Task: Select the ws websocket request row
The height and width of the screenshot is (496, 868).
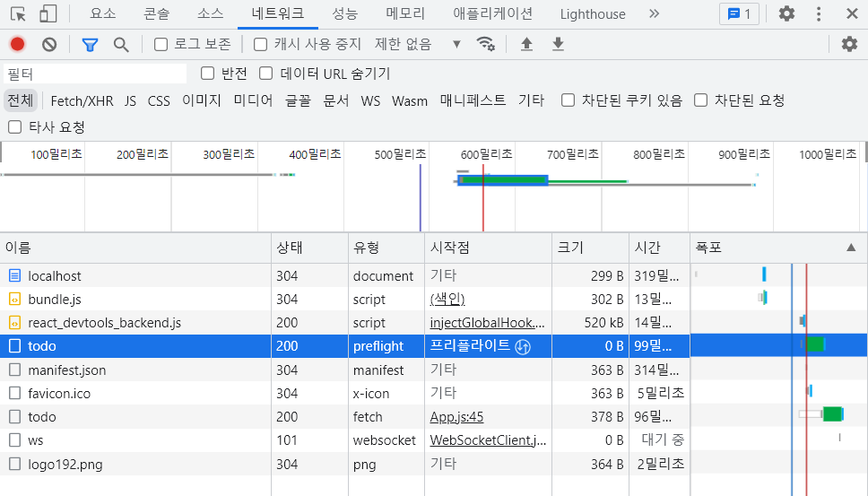Action: (344, 440)
